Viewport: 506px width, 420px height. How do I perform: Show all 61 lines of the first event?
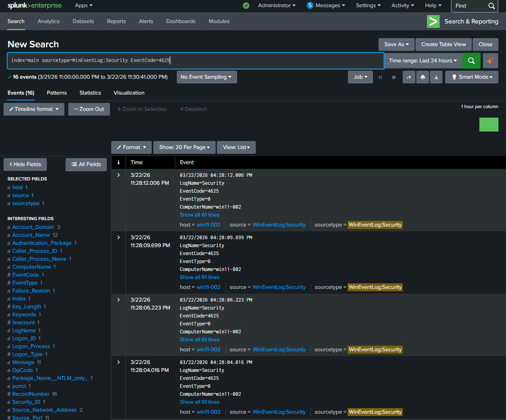199,215
